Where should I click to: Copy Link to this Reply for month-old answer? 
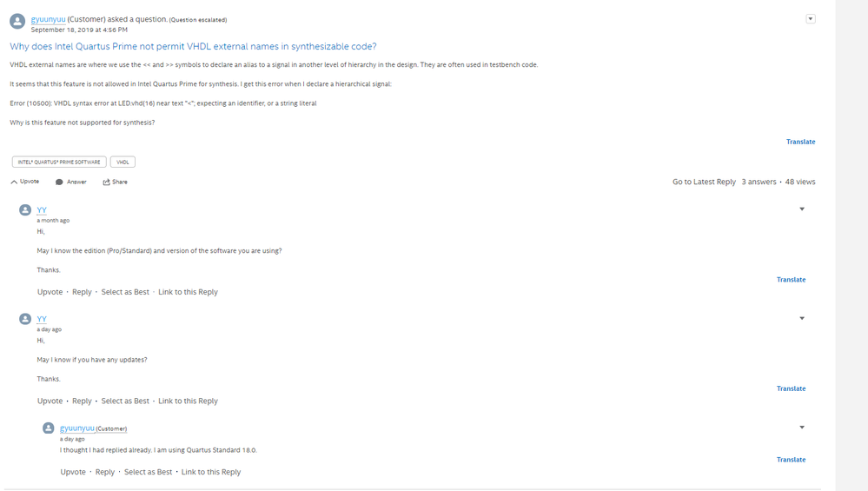[189, 292]
